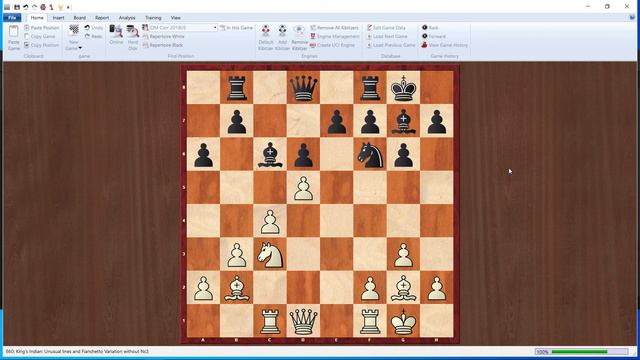This screenshot has width=640, height=360.
Task: Click Load Next Game
Action: [x=387, y=36]
